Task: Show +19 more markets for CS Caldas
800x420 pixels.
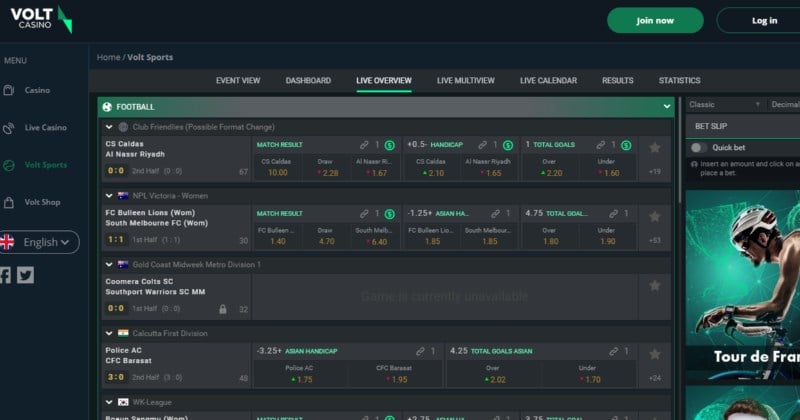Action: click(655, 171)
